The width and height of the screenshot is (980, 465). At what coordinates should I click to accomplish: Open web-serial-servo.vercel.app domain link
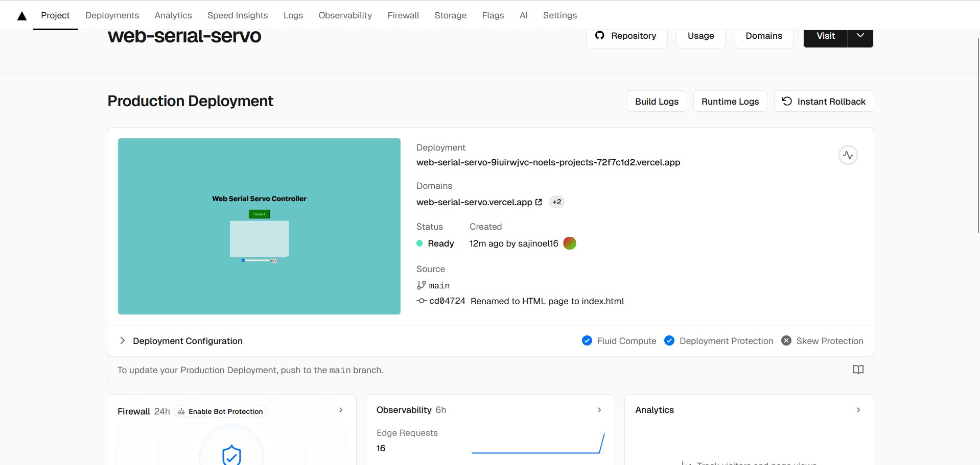474,202
